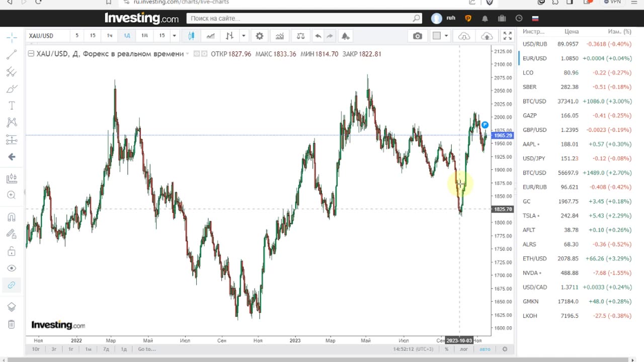Viewport: 644px width, 362px height.
Task: Open the prediction and measurement tools
Action: coord(12,139)
